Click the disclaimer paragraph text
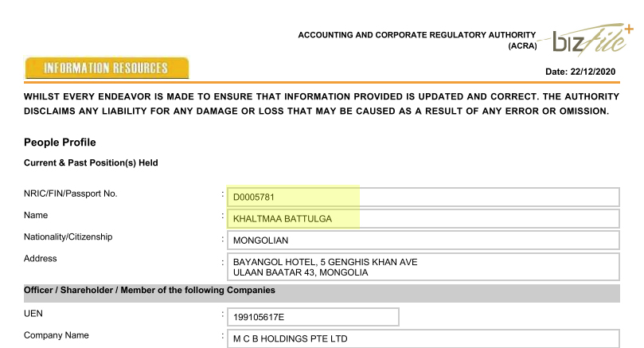The width and height of the screenshot is (644, 348). (317, 104)
